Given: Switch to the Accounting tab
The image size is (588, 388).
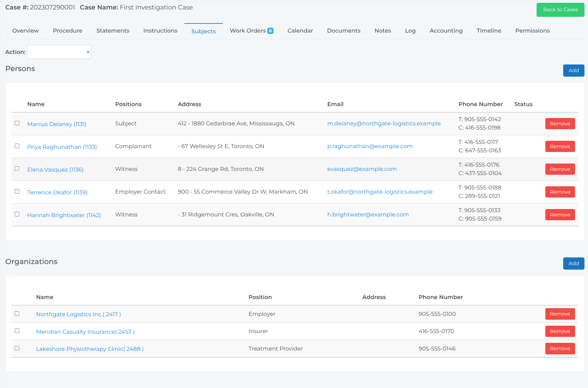Looking at the screenshot, I should click(446, 31).
